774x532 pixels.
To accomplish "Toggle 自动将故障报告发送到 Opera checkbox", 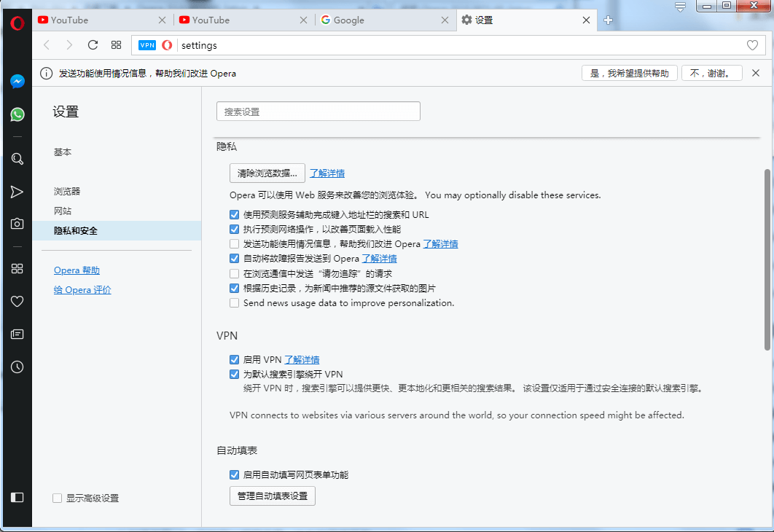I will [235, 259].
